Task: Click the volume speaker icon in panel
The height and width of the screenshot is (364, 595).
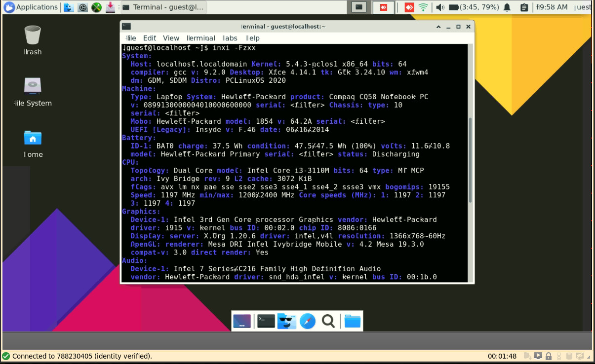Action: click(x=440, y=7)
